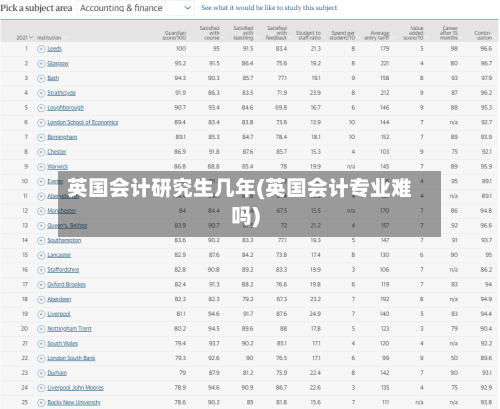The height and width of the screenshot is (409, 500).
Task: Open the Oxford Brookes link
Action: coord(66,284)
